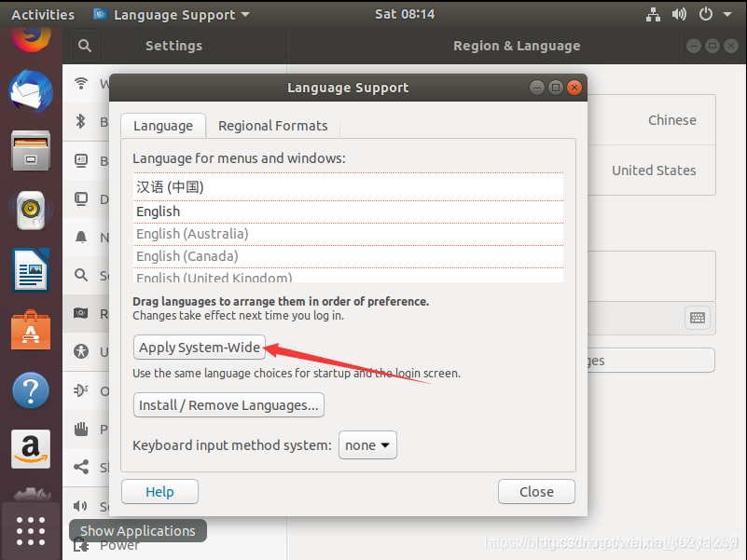The image size is (747, 560).
Task: Select the Online Accounts icon in sidebar
Action: coord(81,390)
